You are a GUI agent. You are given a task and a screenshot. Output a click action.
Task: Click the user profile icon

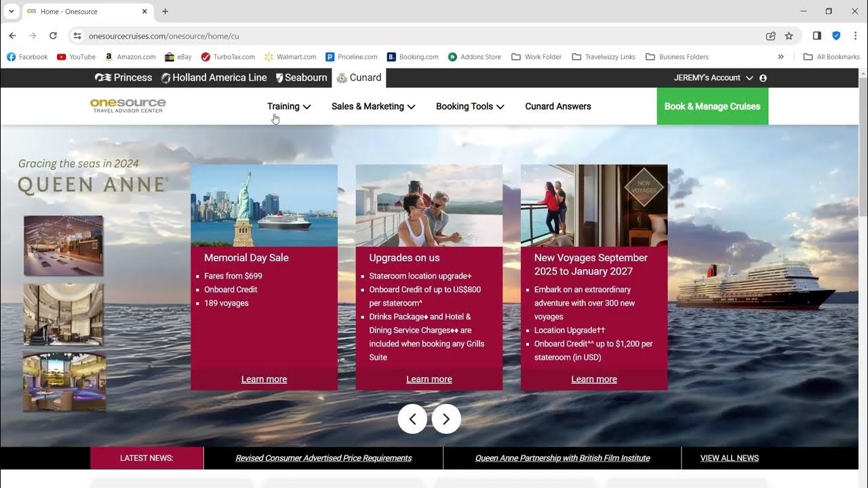[x=763, y=78]
